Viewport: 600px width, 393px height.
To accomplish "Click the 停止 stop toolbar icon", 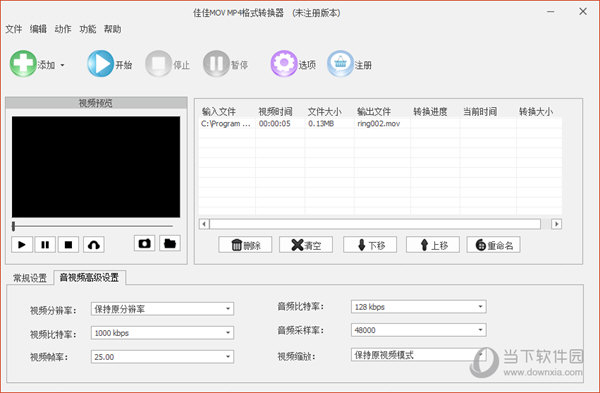I will (158, 64).
